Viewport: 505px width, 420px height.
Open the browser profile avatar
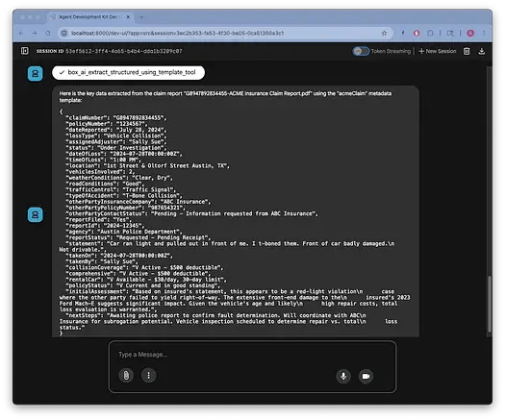(470, 33)
